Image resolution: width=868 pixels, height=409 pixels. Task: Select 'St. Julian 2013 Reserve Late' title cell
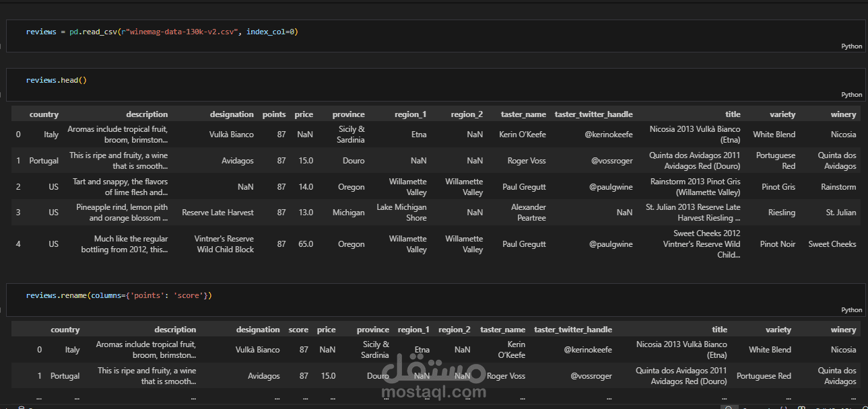point(693,213)
